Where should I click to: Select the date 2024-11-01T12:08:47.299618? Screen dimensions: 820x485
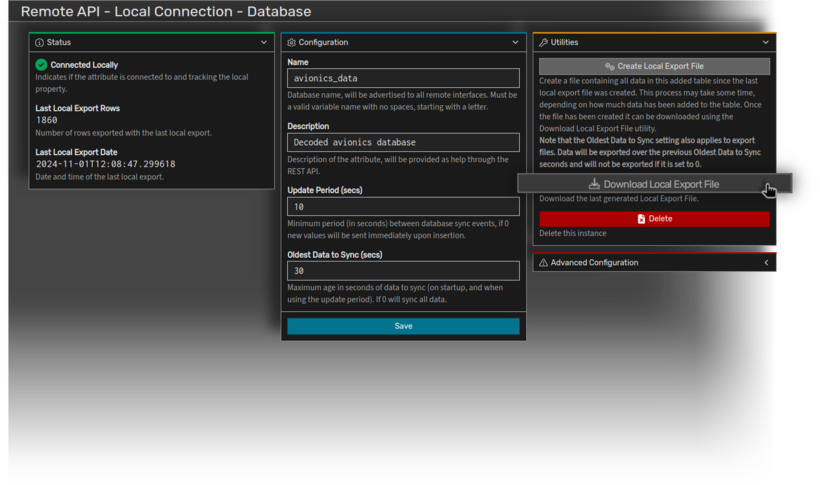(x=106, y=164)
